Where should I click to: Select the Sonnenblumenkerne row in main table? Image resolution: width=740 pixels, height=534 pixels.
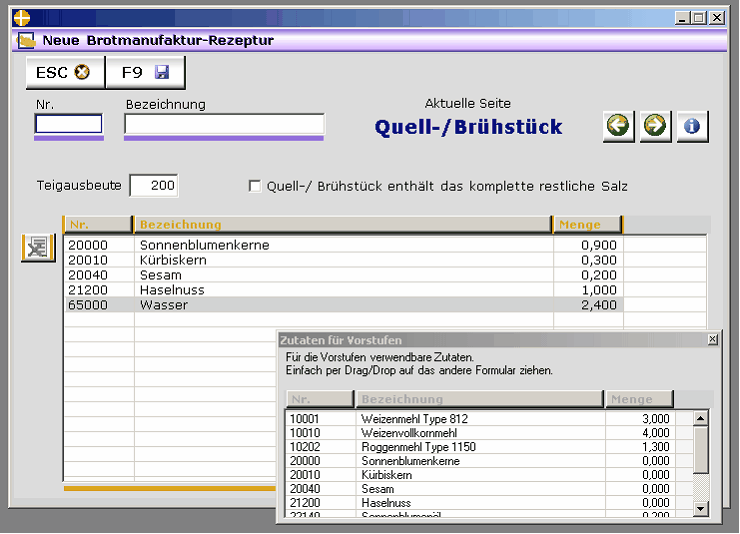[344, 245]
